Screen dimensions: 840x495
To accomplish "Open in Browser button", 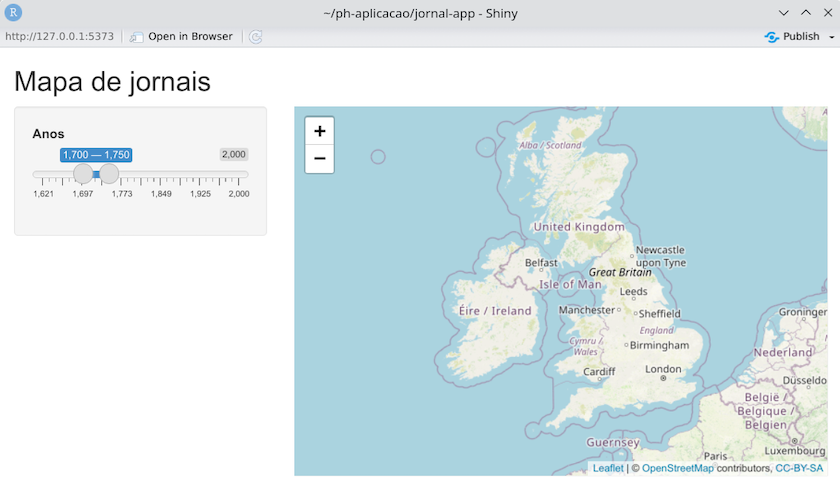I will pos(181,37).
